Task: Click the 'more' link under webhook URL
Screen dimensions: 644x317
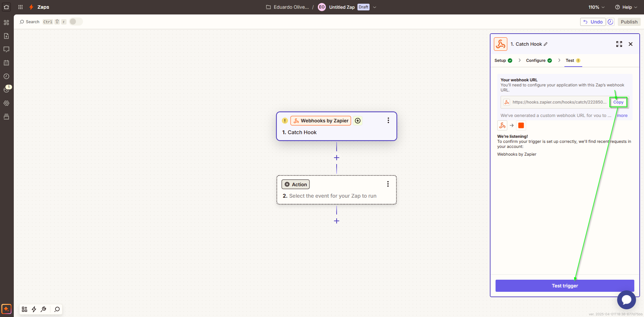Action: pos(622,115)
